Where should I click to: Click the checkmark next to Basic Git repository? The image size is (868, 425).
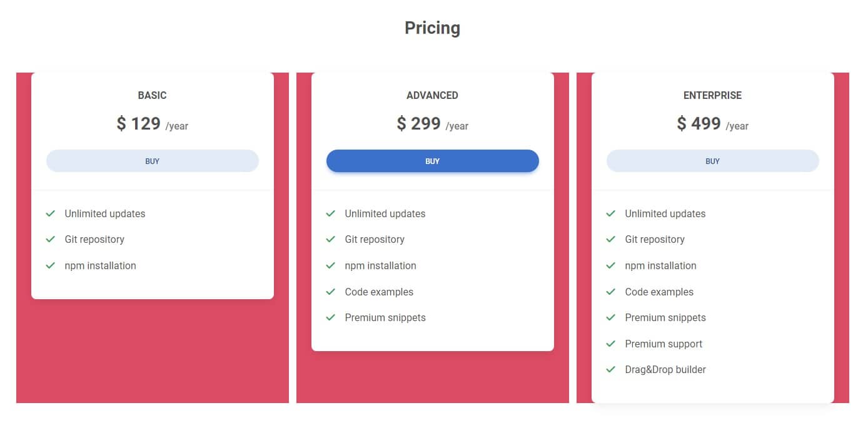(x=51, y=239)
